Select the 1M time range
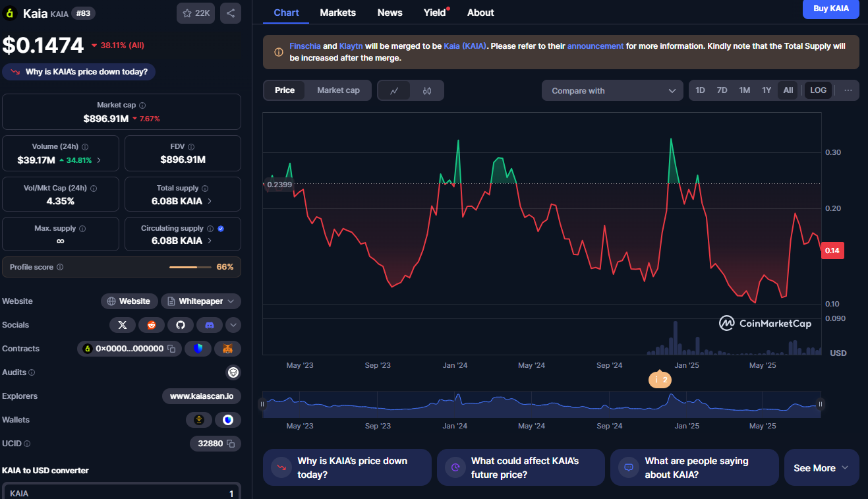The width and height of the screenshot is (868, 499). tap(744, 90)
